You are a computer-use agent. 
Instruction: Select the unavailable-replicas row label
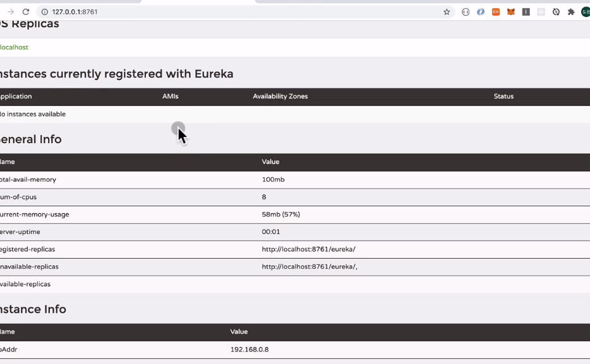pyautogui.click(x=29, y=267)
